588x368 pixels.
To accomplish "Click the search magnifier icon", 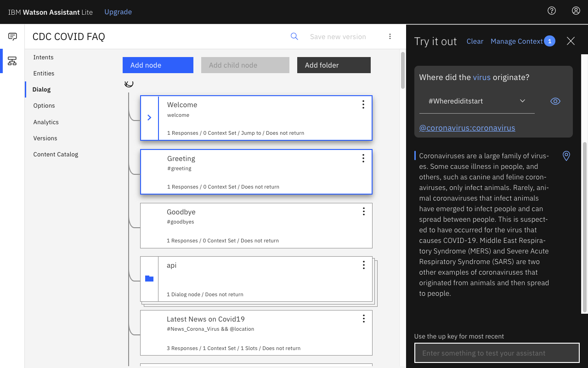I will tap(294, 36).
